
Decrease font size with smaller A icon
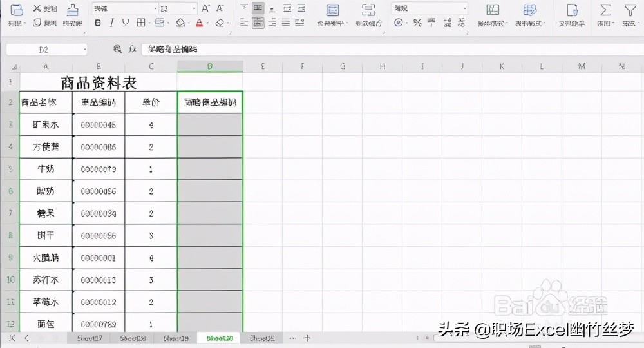[220, 8]
